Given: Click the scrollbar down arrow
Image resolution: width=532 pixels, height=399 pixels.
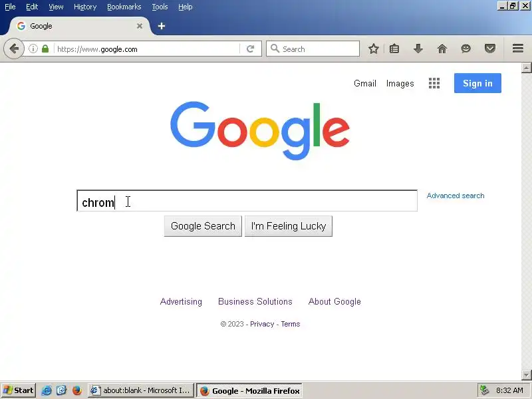Looking at the screenshot, I should coord(526,375).
